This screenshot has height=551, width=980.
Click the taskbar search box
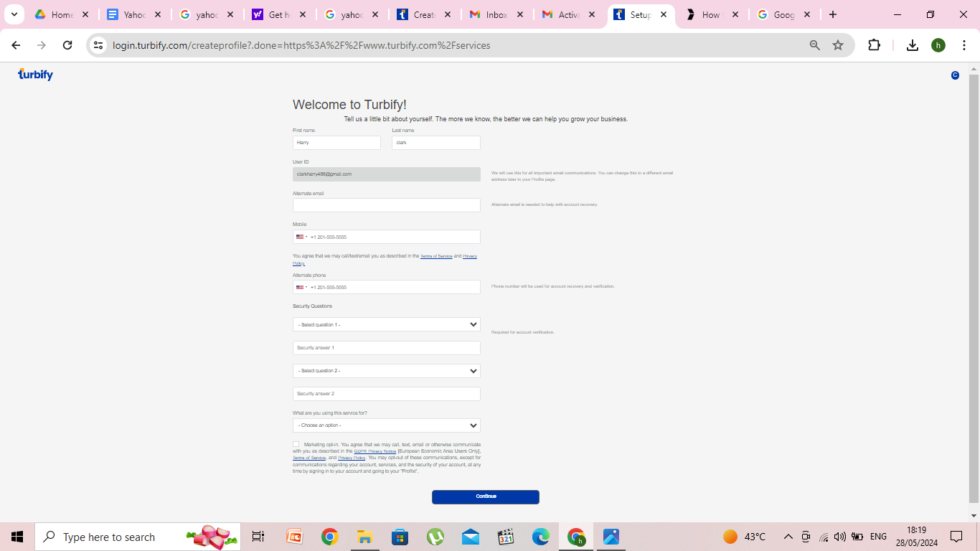138,537
